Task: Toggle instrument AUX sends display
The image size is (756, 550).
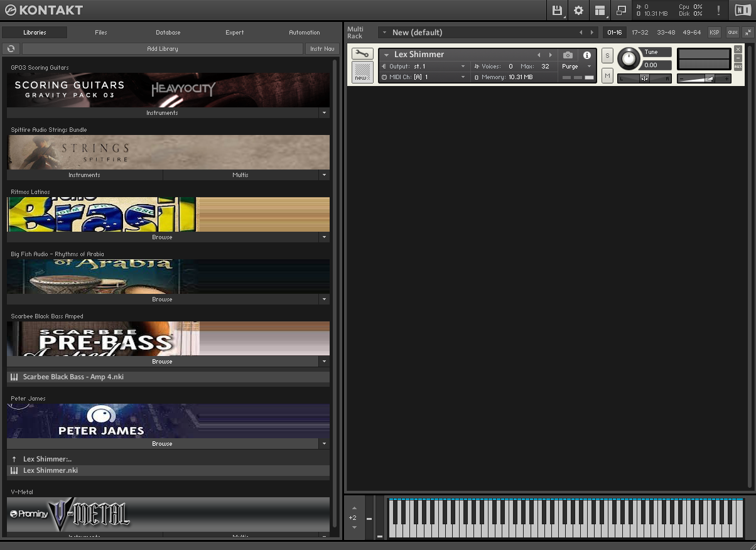Action: coord(738,66)
